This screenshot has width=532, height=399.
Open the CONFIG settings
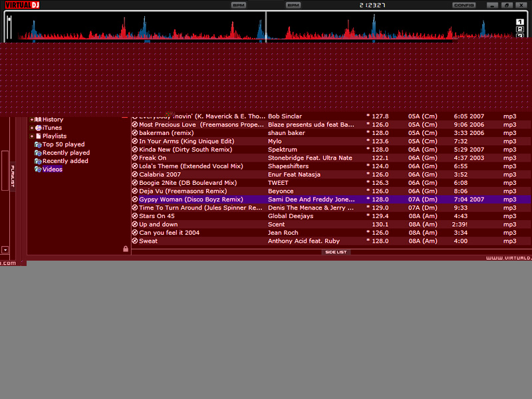pyautogui.click(x=464, y=5)
